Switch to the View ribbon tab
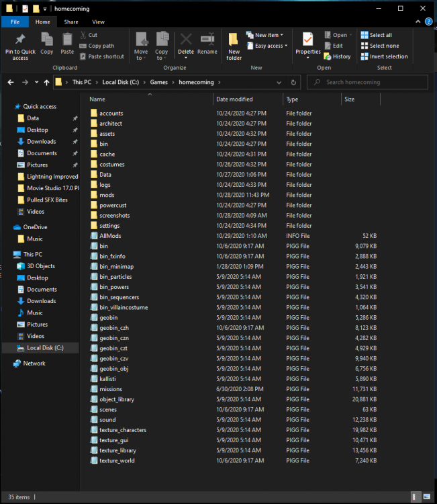The image size is (437, 504). (x=98, y=22)
